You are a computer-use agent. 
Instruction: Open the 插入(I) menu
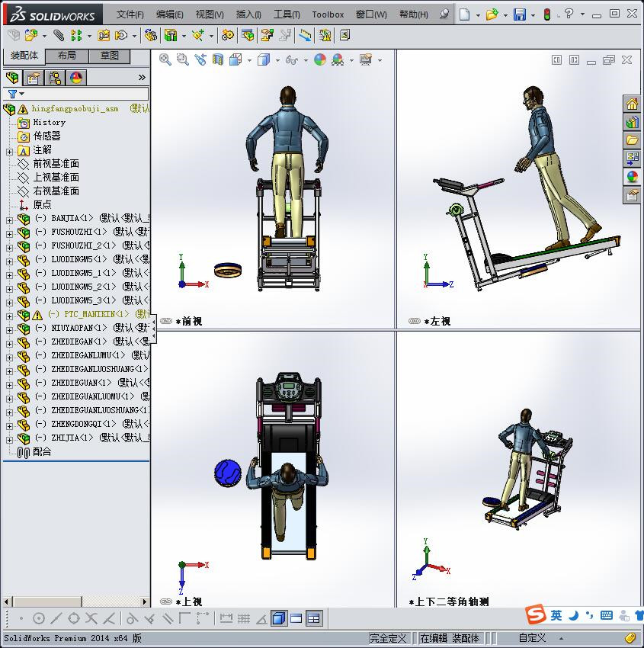point(248,14)
